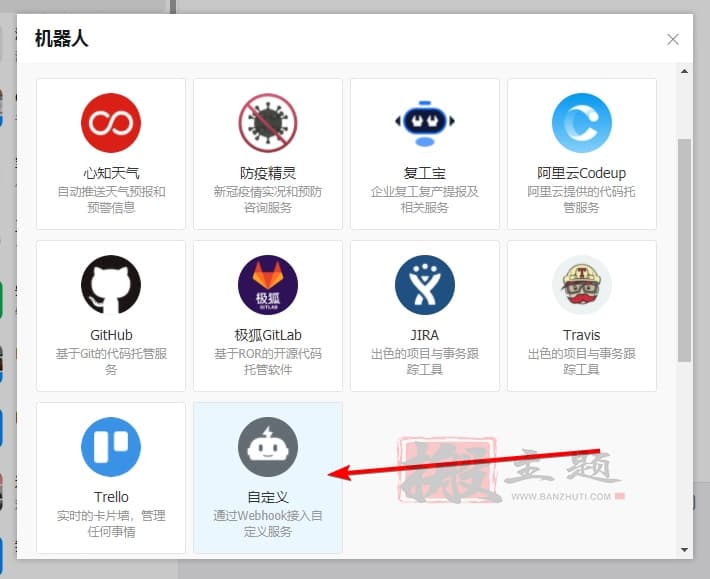Click description 基于Git的代码托管服务
The height and width of the screenshot is (579, 710).
coord(111,362)
